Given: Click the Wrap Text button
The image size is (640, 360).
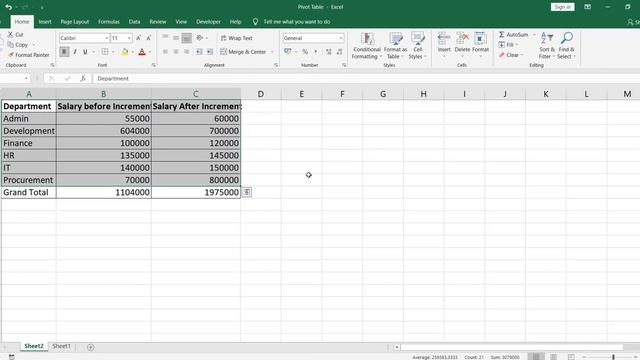Looking at the screenshot, I should [237, 38].
